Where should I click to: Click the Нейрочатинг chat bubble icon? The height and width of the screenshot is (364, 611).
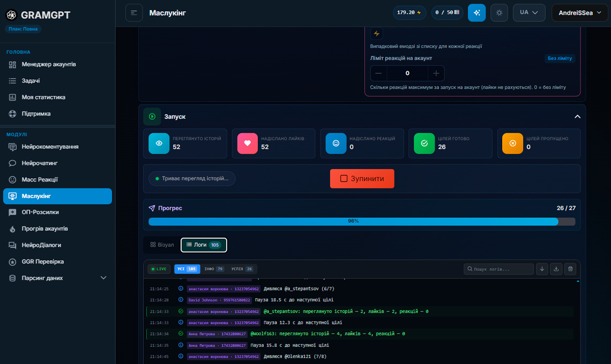click(x=12, y=163)
